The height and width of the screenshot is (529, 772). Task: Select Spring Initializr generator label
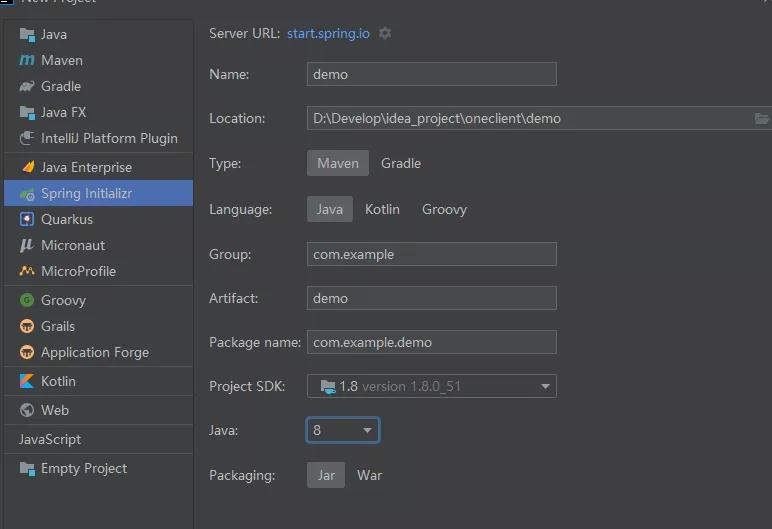(87, 194)
